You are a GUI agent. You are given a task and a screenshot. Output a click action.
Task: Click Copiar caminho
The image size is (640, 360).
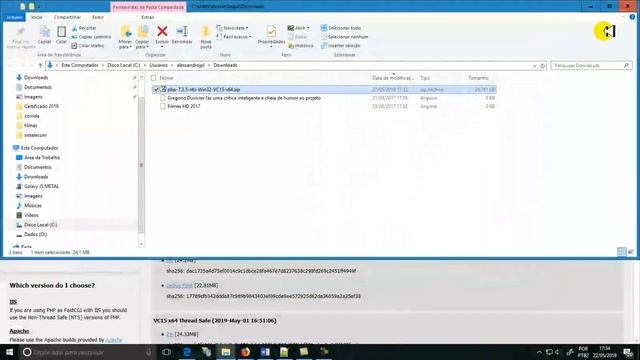tap(91, 37)
